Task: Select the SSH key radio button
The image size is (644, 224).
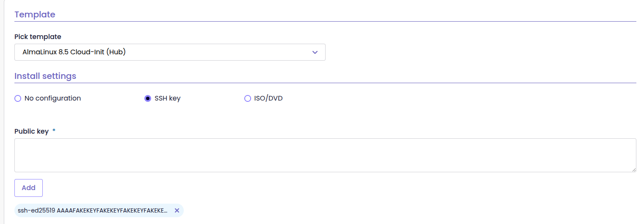Action: pyautogui.click(x=148, y=98)
